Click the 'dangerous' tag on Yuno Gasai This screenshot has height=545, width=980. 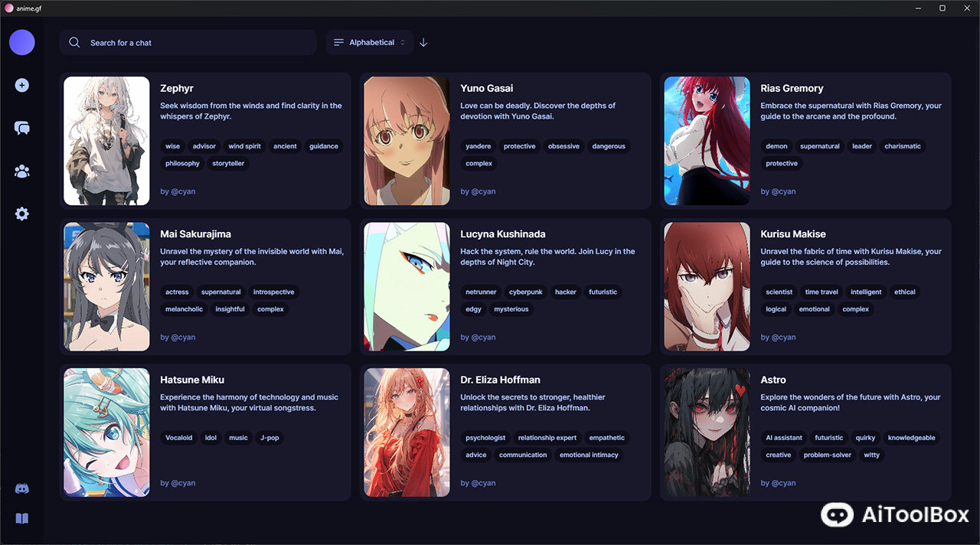(x=609, y=146)
